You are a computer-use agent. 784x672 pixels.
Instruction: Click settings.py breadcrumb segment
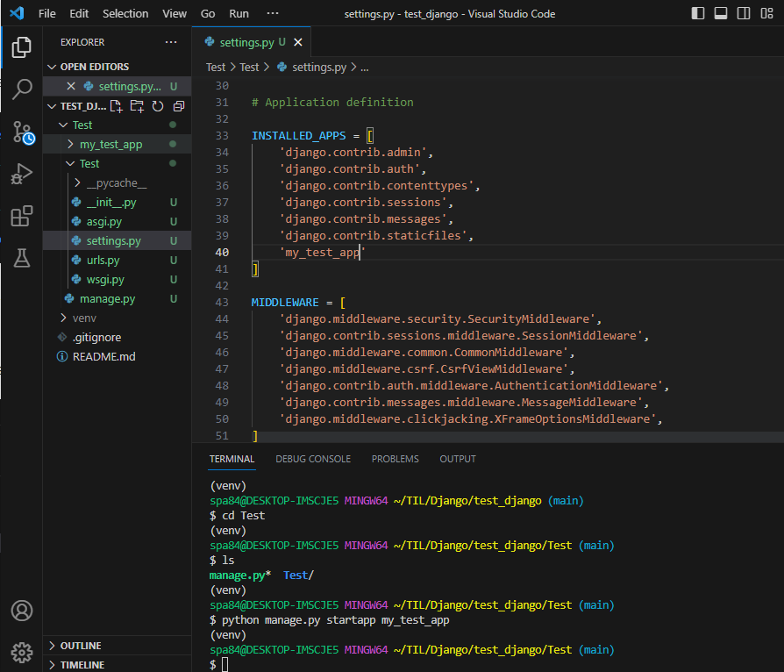click(319, 67)
